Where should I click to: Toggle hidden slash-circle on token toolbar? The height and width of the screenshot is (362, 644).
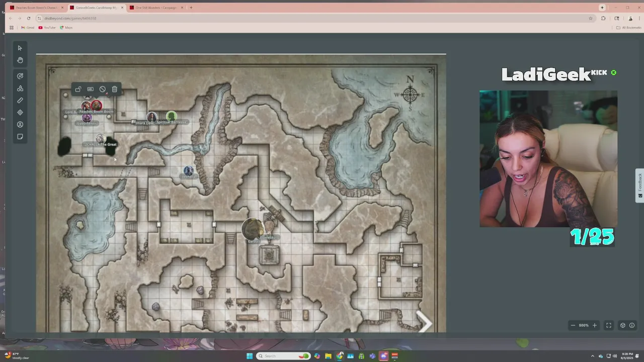point(102,89)
